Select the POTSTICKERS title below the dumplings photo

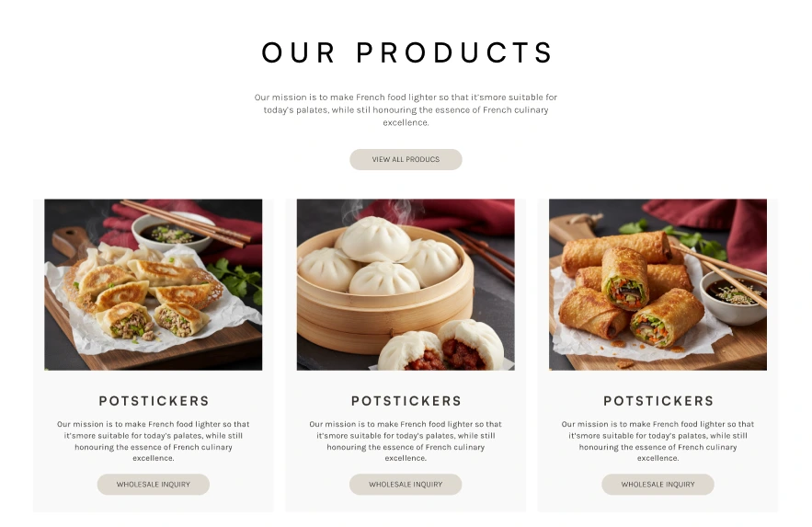click(x=154, y=401)
